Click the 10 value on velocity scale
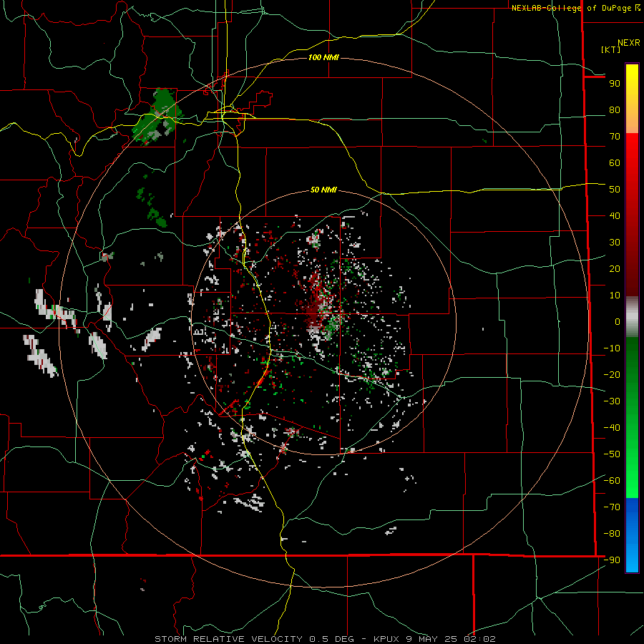 tap(615, 296)
